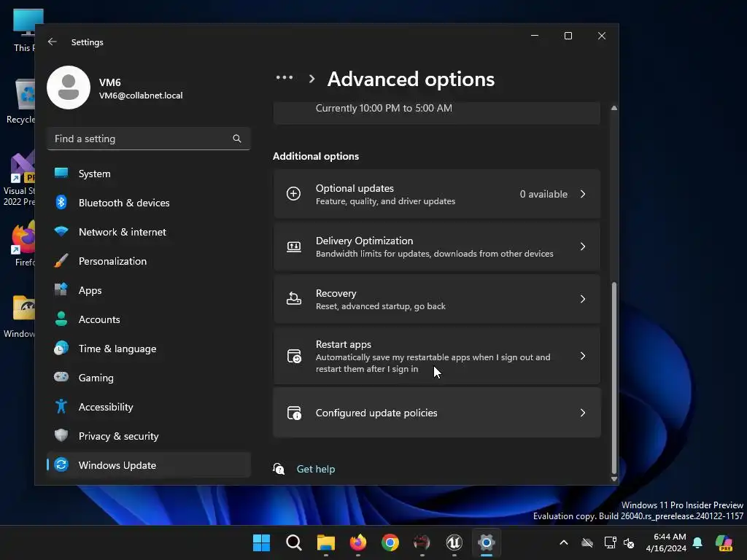Click the Gaming label in sidebar
This screenshot has height=560, width=747.
coord(96,378)
